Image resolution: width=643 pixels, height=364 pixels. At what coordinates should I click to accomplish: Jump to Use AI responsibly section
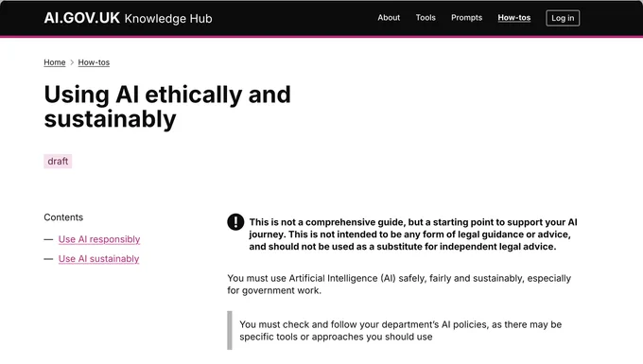99,239
